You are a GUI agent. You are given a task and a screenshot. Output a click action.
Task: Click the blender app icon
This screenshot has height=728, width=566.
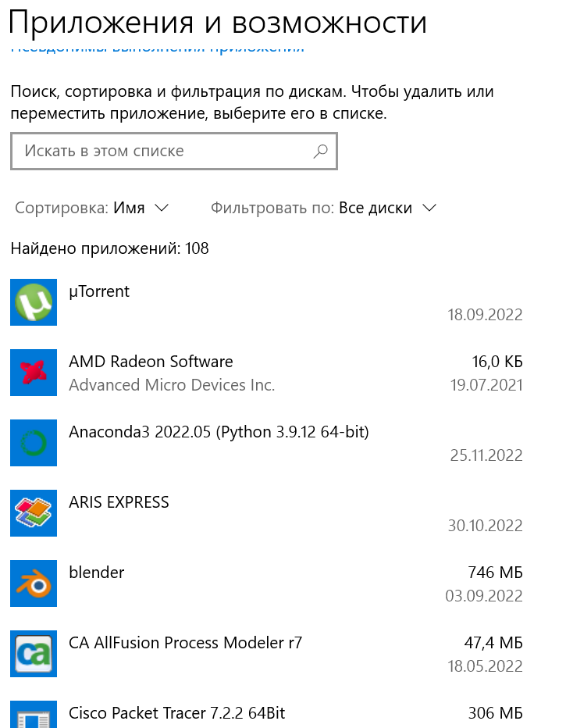coord(34,583)
